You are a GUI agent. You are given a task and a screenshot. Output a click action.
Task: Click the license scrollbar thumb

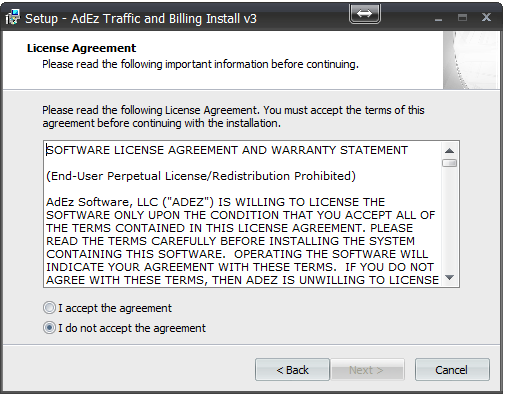[x=449, y=163]
